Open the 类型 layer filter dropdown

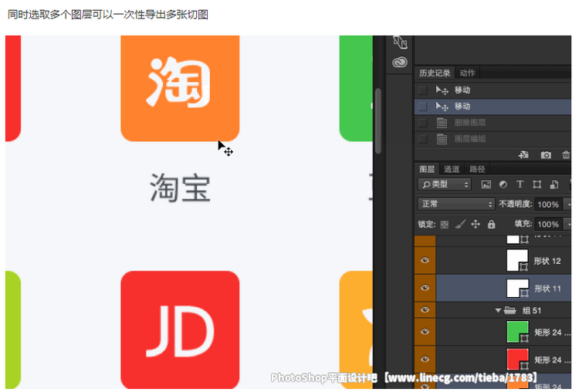point(445,184)
